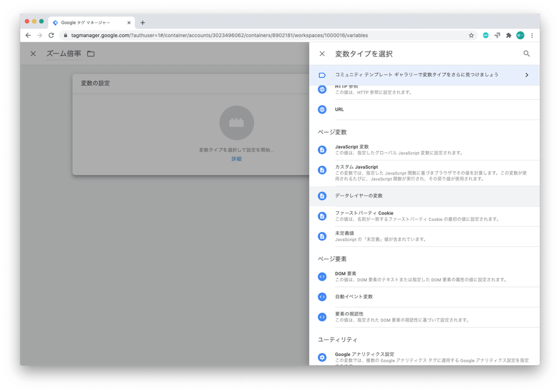Viewport: 560px width, 392px height.
Task: Close the ズーム倍率 variable editor
Action: pos(33,54)
